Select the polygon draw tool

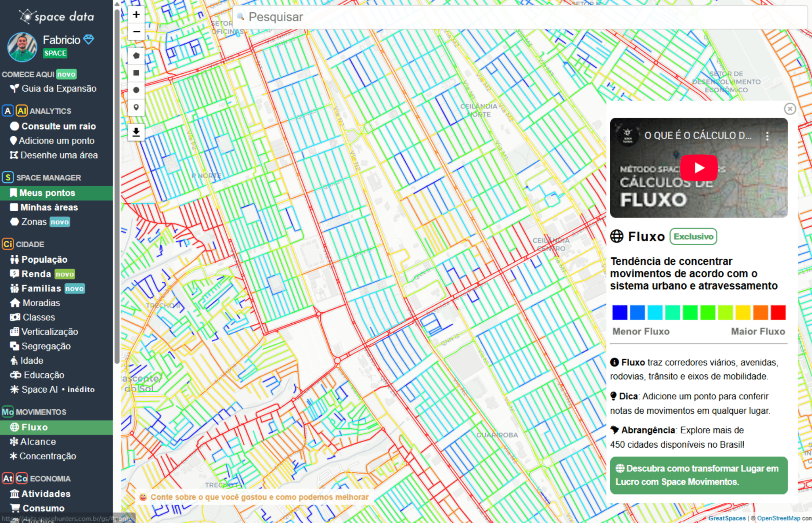136,55
